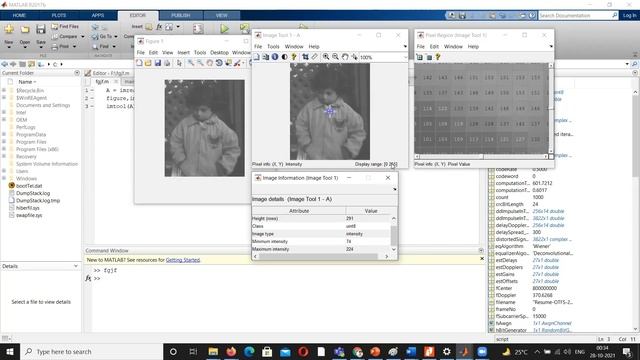Image resolution: width=640 pixels, height=360 pixels.
Task: Click the Value column header in Image Information
Action: coord(371,211)
